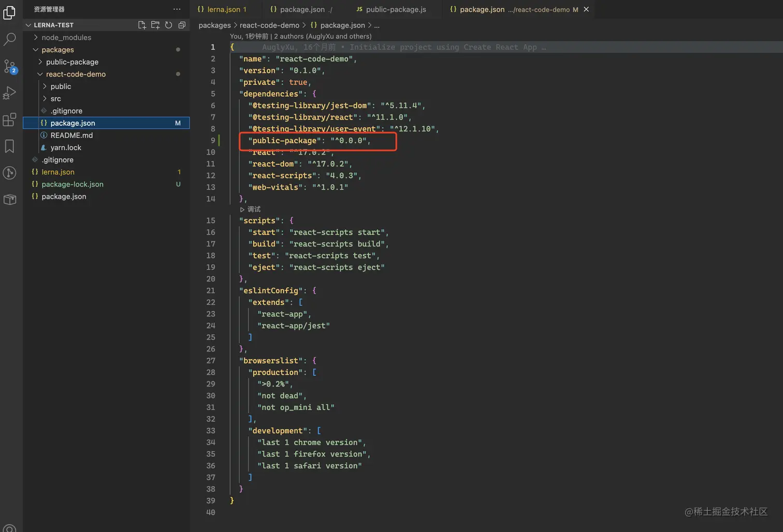Viewport: 783px width, 532px height.
Task: Refresh the explorer file tree
Action: (x=169, y=25)
